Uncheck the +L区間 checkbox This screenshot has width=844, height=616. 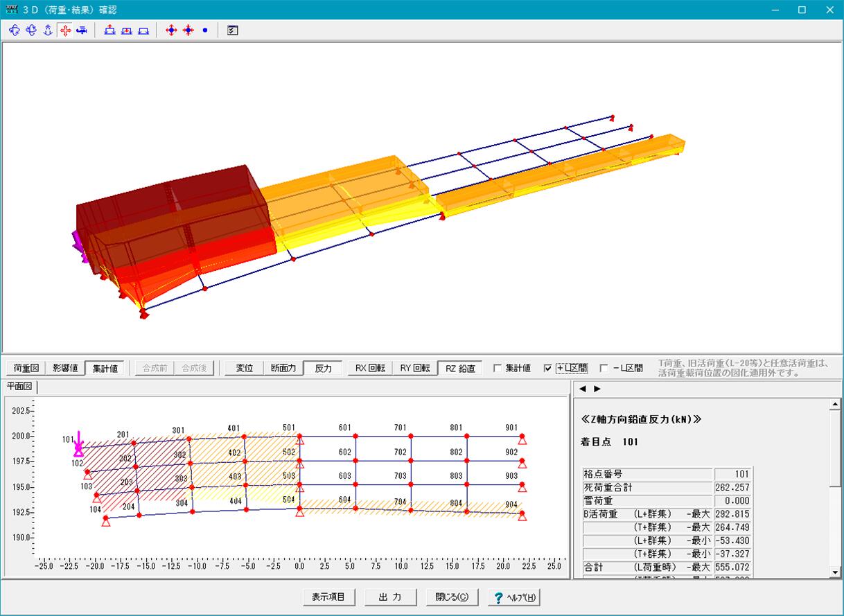548,369
